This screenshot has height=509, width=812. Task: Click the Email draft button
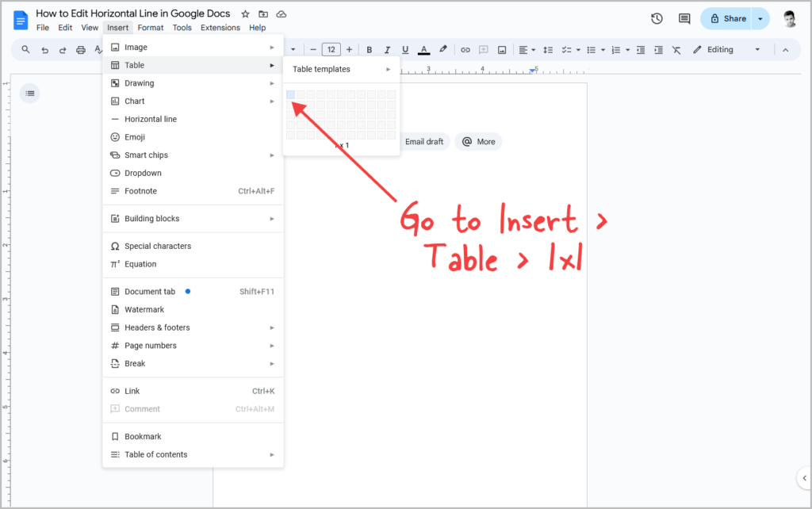tap(425, 141)
